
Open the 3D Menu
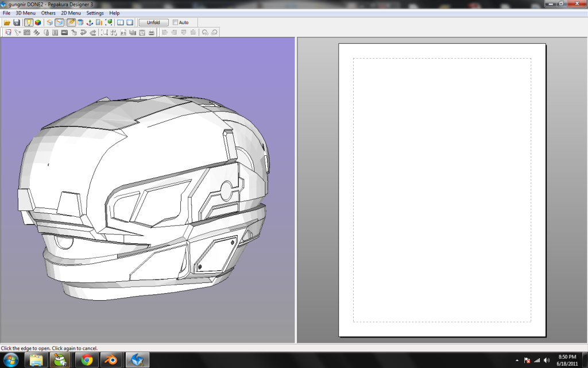coord(25,13)
